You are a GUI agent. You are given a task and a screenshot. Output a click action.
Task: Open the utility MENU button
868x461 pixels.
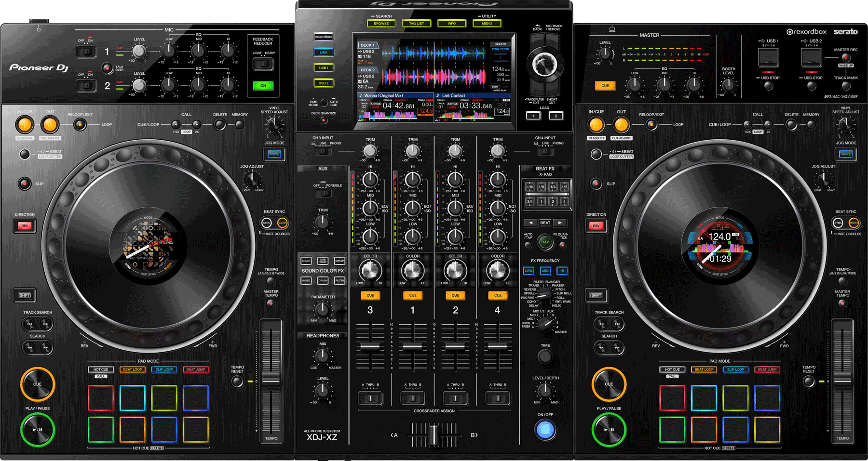(x=487, y=23)
